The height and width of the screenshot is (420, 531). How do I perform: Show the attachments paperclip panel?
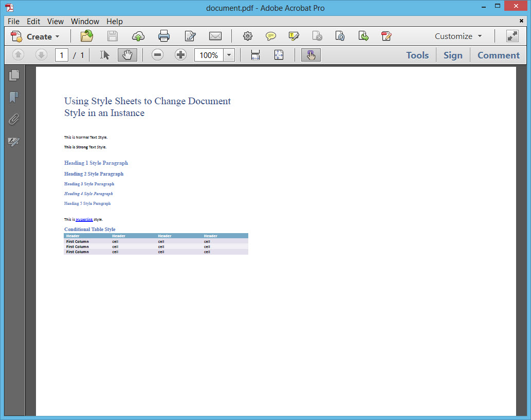point(14,119)
